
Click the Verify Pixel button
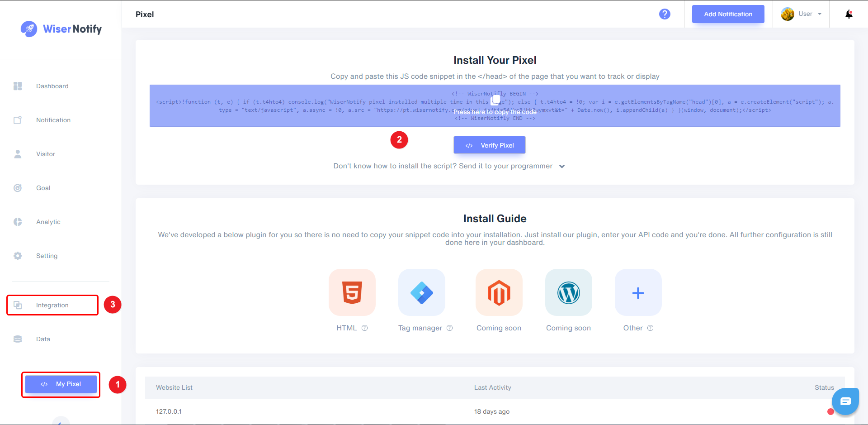(490, 145)
